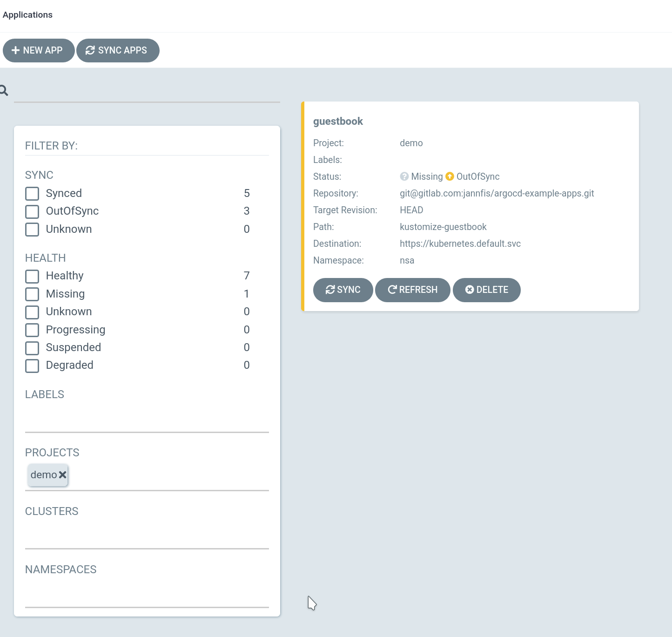Click the demo project value on card

[411, 143]
